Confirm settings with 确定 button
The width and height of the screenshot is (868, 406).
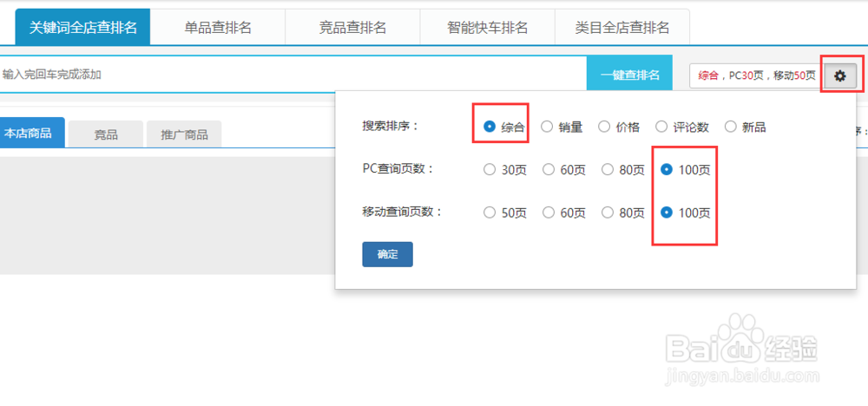point(387,254)
